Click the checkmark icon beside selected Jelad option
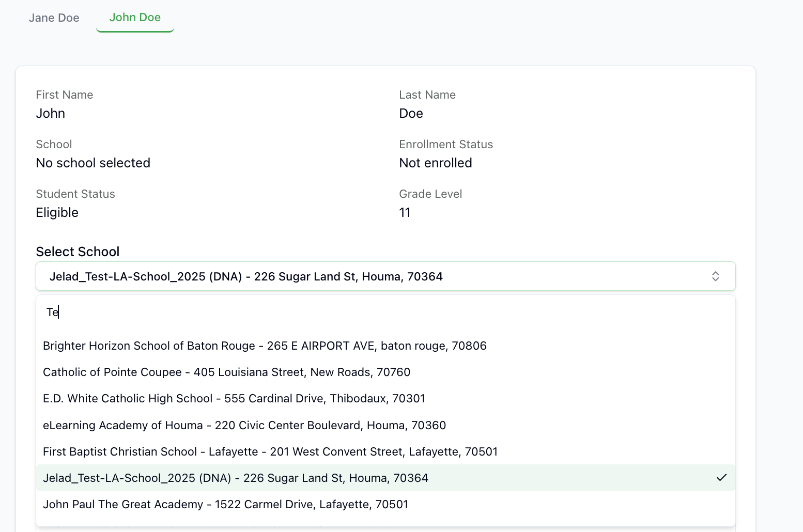The height and width of the screenshot is (532, 803). (x=721, y=478)
